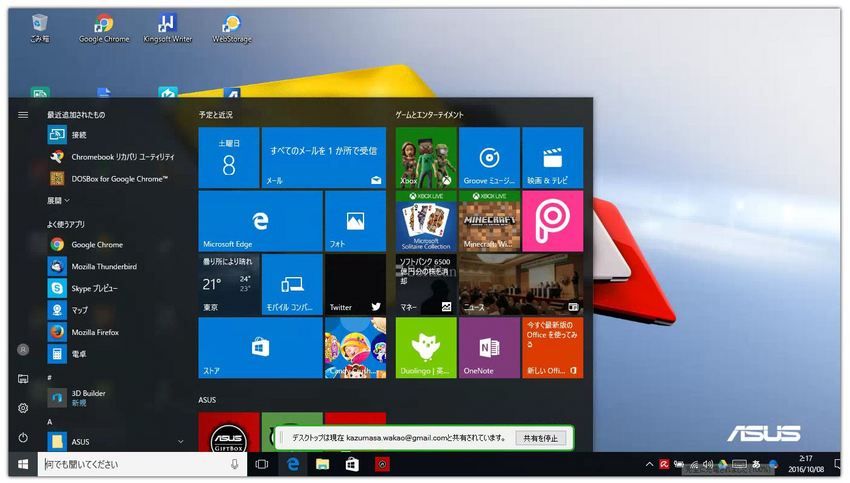Open the メール mail tile
The height and width of the screenshot is (483, 850).
[x=324, y=158]
